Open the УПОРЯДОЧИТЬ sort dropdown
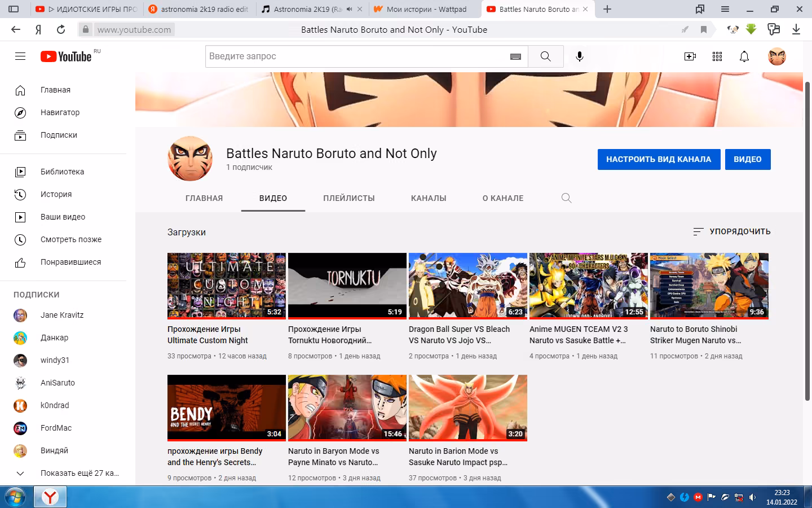The height and width of the screenshot is (508, 812). (731, 231)
